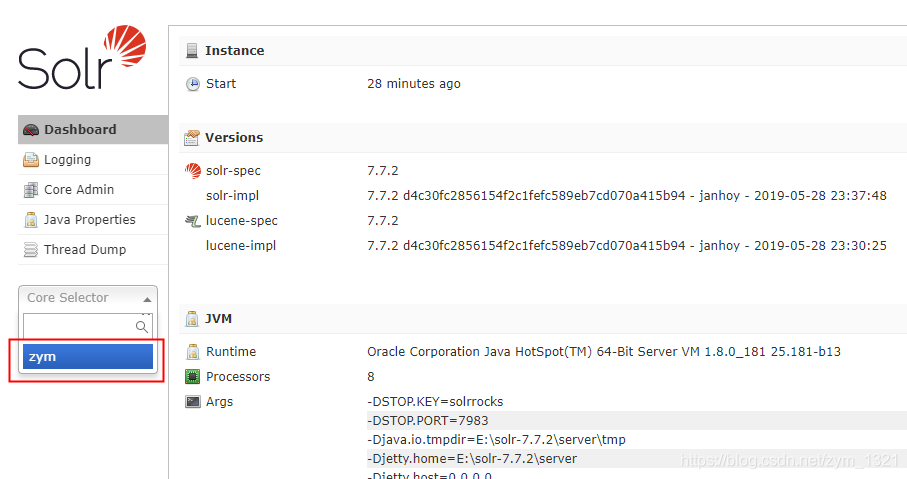
Task: Click the -Djetty.home argument
Action: click(x=472, y=459)
